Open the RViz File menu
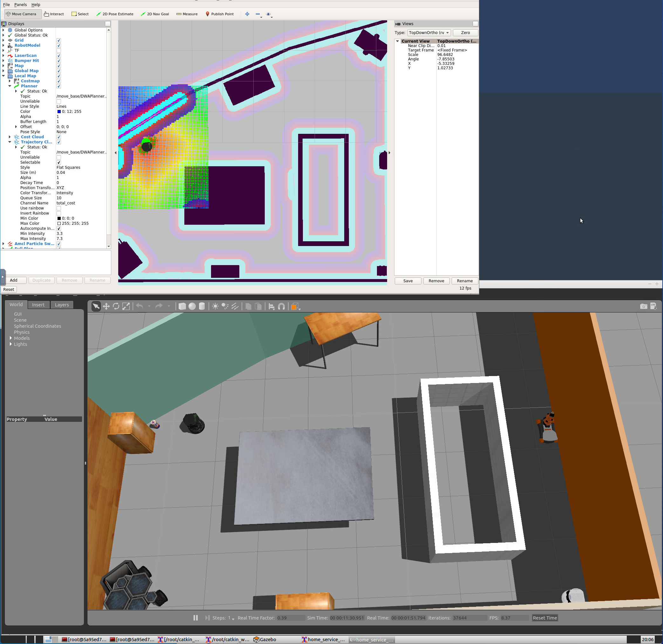Viewport: 663px width, 644px height. point(6,5)
